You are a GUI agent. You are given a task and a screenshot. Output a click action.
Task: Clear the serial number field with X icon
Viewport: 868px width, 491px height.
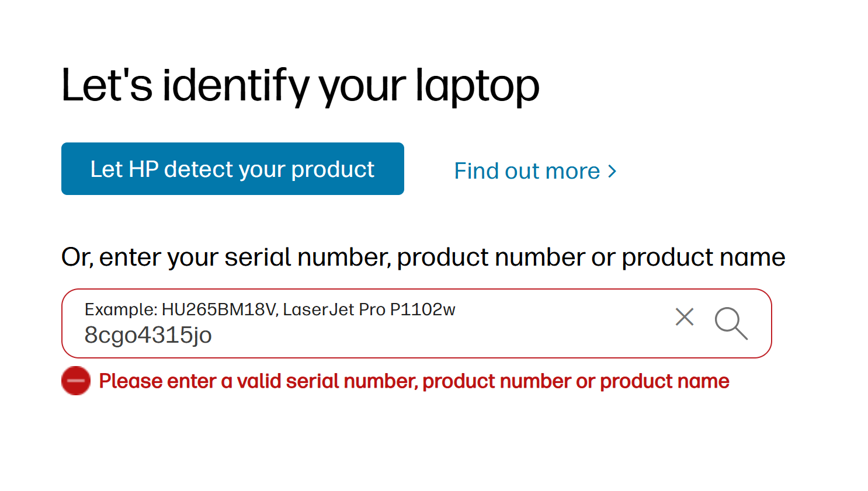685,317
